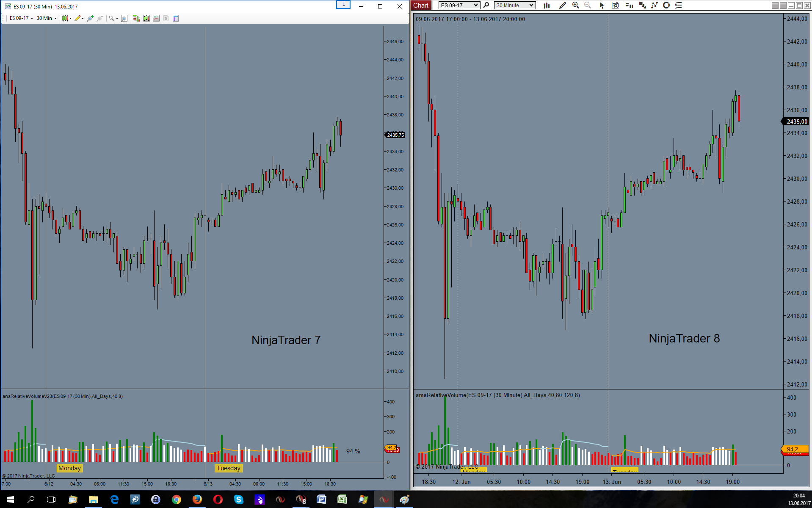Image resolution: width=812 pixels, height=508 pixels.
Task: Open Skype from taskbar
Action: [239, 500]
